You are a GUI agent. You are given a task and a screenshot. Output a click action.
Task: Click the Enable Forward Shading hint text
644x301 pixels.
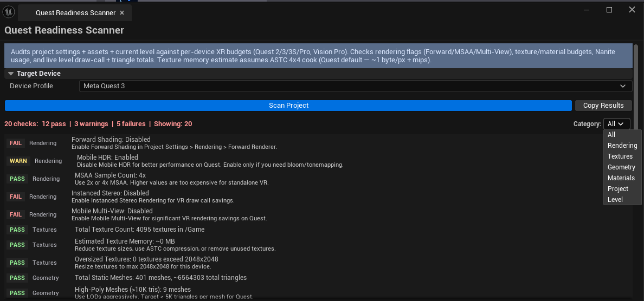(x=175, y=147)
